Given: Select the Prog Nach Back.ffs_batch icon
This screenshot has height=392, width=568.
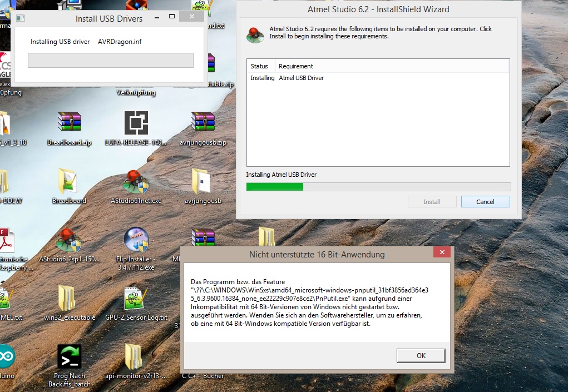Looking at the screenshot, I should [x=69, y=357].
